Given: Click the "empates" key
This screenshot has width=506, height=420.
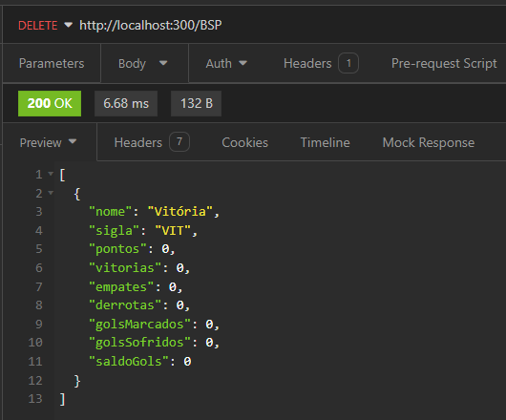Looking at the screenshot, I should pos(121,286).
